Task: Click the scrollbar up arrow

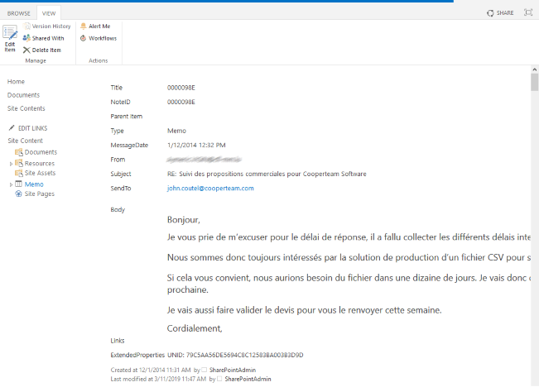Action: (534, 69)
